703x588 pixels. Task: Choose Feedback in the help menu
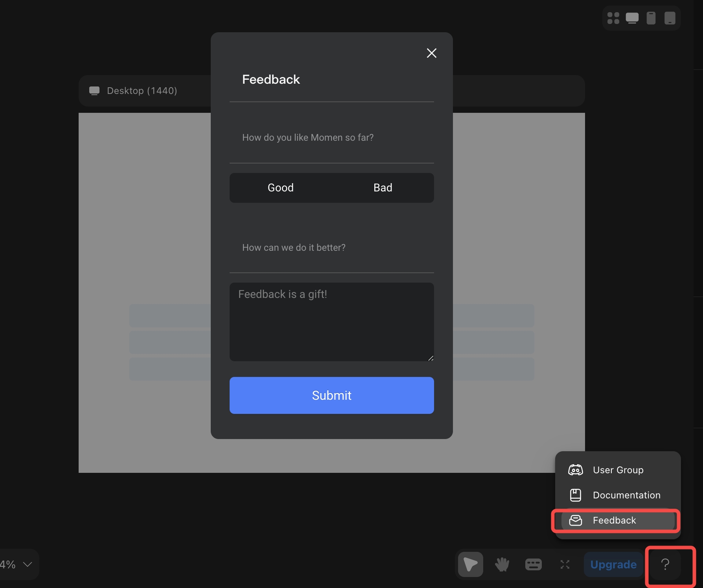[618, 520]
